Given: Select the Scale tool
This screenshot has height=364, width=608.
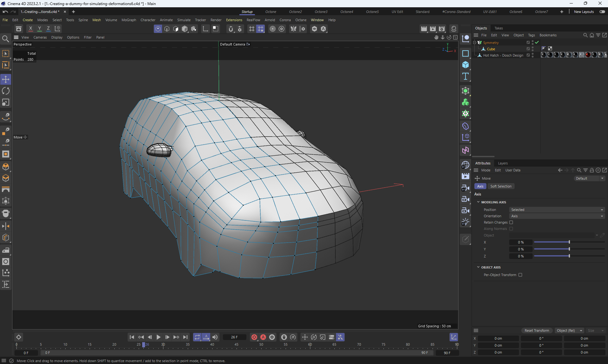Looking at the screenshot, I should [x=6, y=102].
